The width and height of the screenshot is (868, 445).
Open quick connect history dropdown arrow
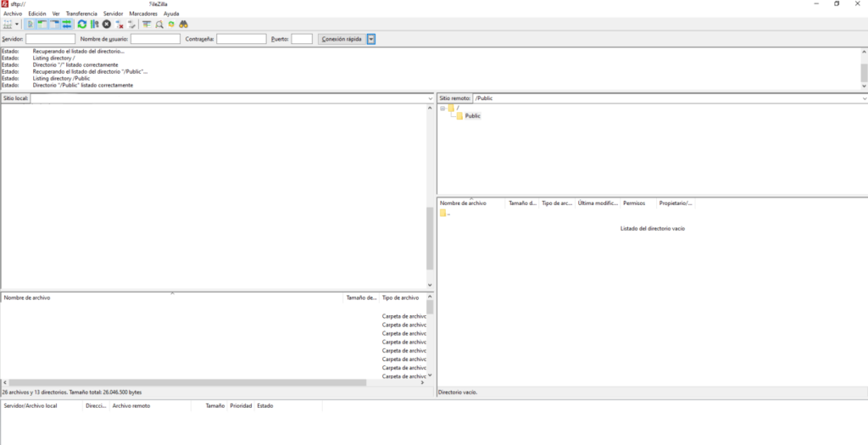(371, 39)
